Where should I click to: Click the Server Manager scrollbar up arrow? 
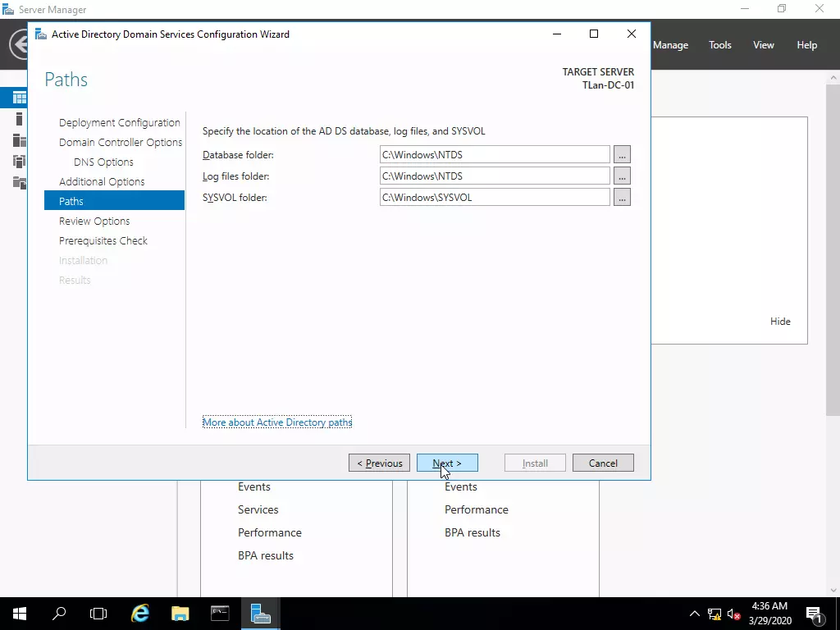point(833,78)
